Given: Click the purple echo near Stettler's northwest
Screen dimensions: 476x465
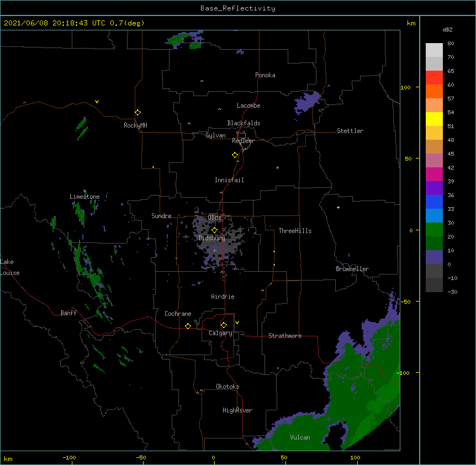Looking at the screenshot, I should [x=307, y=102].
